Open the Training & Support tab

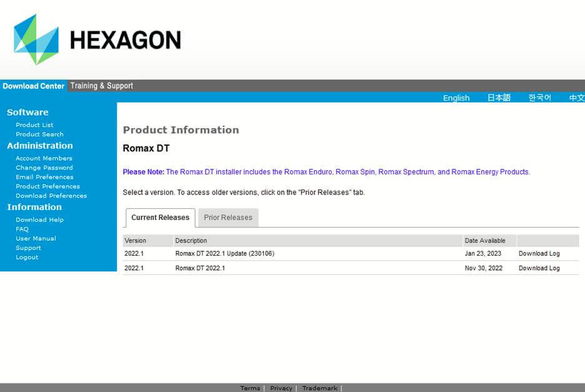(x=101, y=86)
